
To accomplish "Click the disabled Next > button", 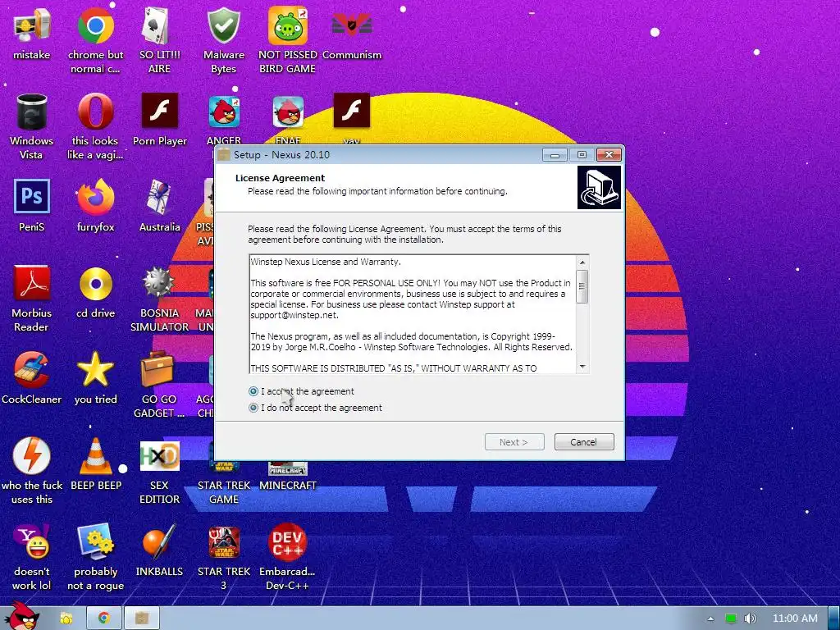I will click(x=514, y=442).
